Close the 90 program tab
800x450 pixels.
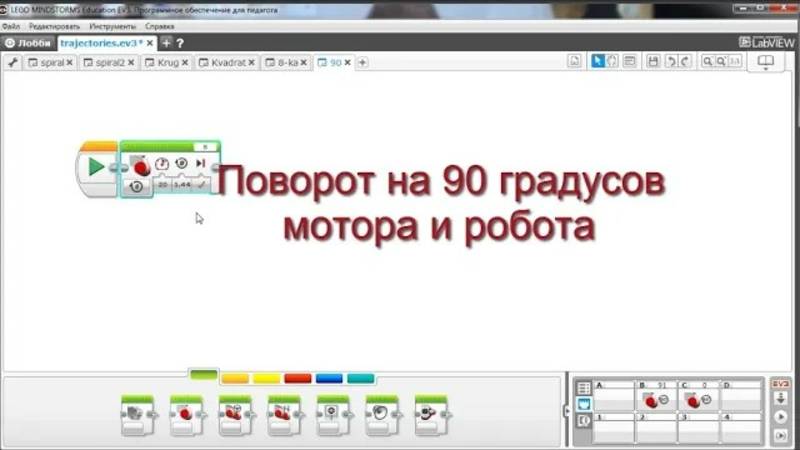(x=347, y=62)
